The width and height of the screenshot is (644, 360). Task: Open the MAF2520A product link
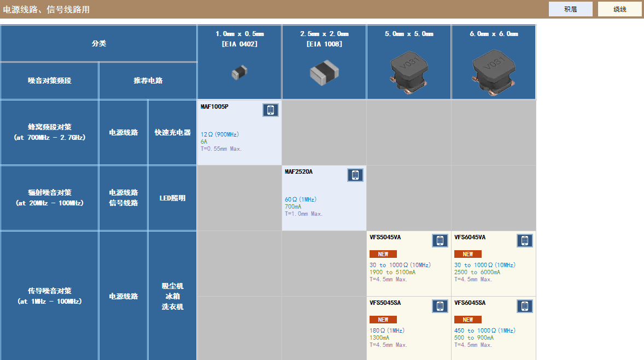pos(298,172)
